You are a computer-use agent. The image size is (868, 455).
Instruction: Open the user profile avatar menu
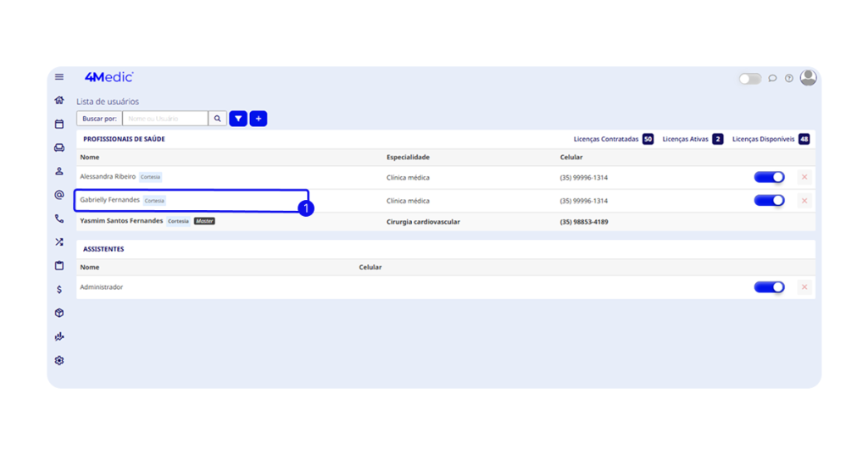[809, 78]
